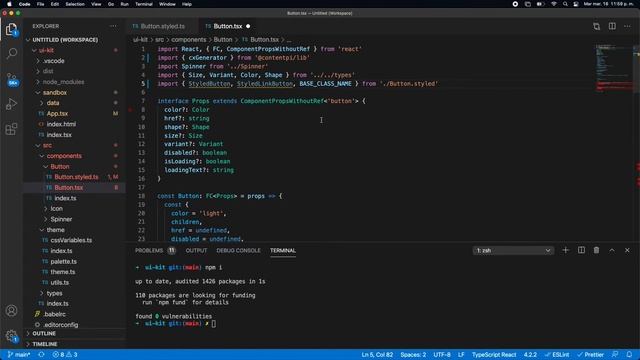Collapse the UNTITLED (WORKSPACE) section
This screenshot has height=360, width=640.
[x=65, y=40]
